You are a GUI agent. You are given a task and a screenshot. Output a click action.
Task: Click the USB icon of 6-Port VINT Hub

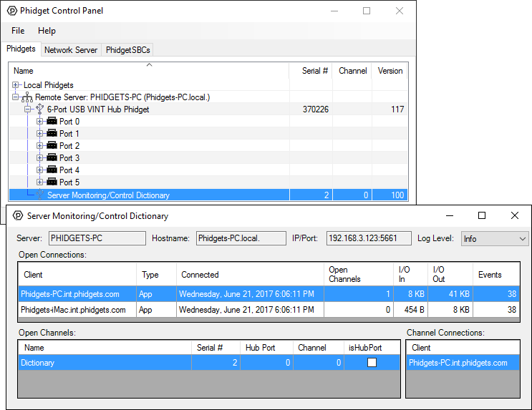[39, 109]
